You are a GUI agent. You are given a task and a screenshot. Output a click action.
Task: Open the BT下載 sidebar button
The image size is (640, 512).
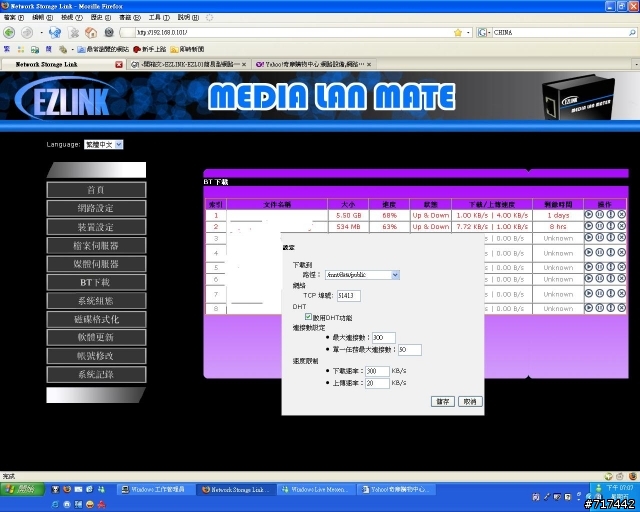(x=96, y=282)
